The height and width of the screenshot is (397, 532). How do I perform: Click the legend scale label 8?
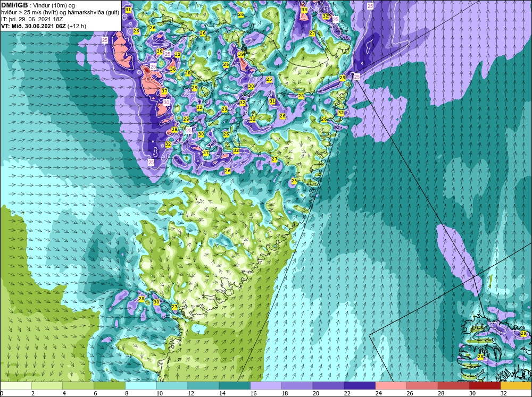pyautogui.click(x=127, y=393)
